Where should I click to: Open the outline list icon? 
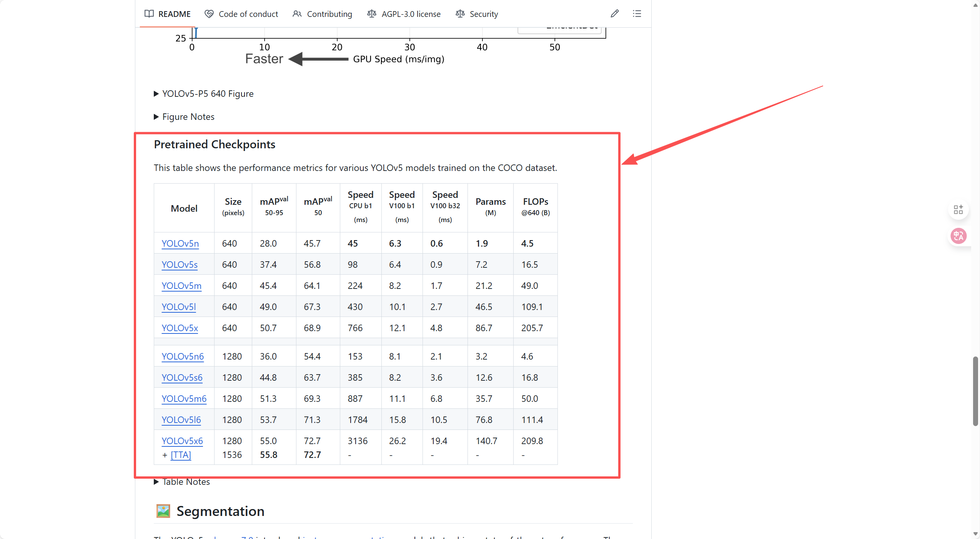(637, 14)
